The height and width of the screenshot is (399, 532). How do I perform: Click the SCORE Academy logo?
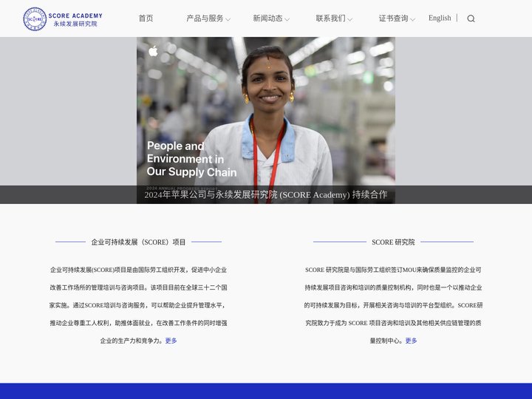pyautogui.click(x=62, y=19)
